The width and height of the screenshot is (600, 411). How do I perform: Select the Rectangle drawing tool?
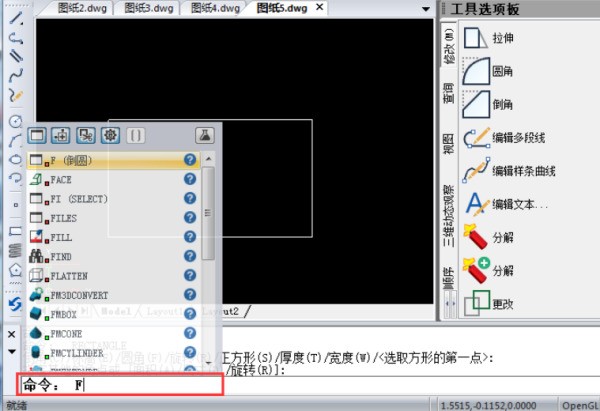tap(16, 230)
